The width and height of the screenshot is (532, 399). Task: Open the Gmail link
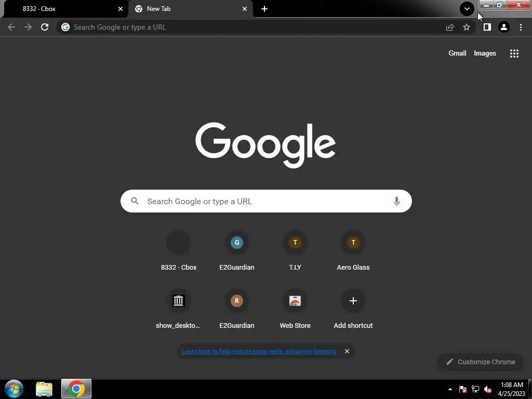457,54
